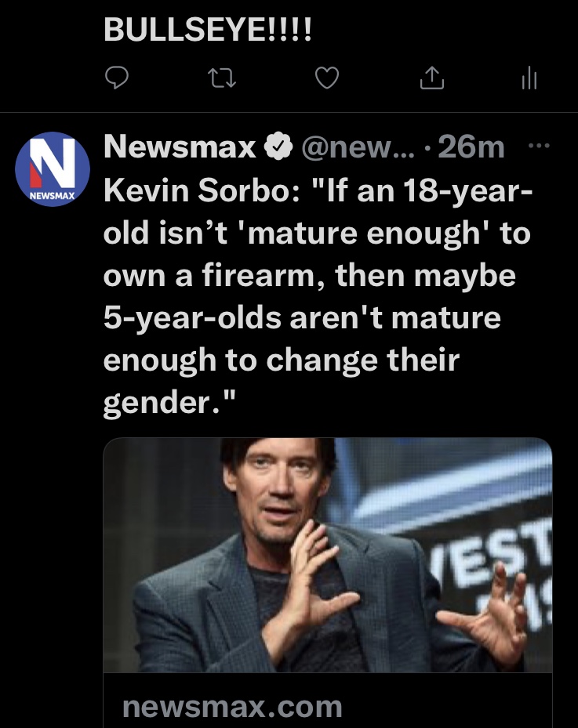Screen dimensions: 578x728
Task: Open the @new... handle link
Action: click(x=358, y=147)
